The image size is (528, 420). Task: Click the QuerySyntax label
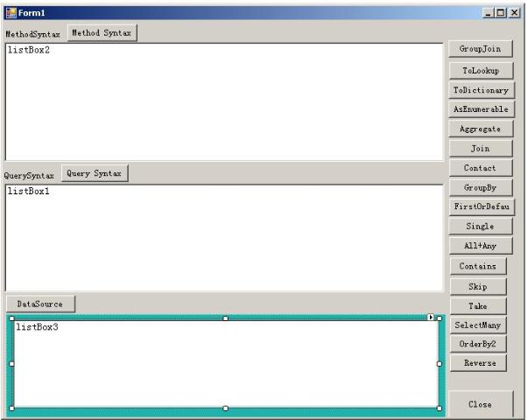coord(29,176)
